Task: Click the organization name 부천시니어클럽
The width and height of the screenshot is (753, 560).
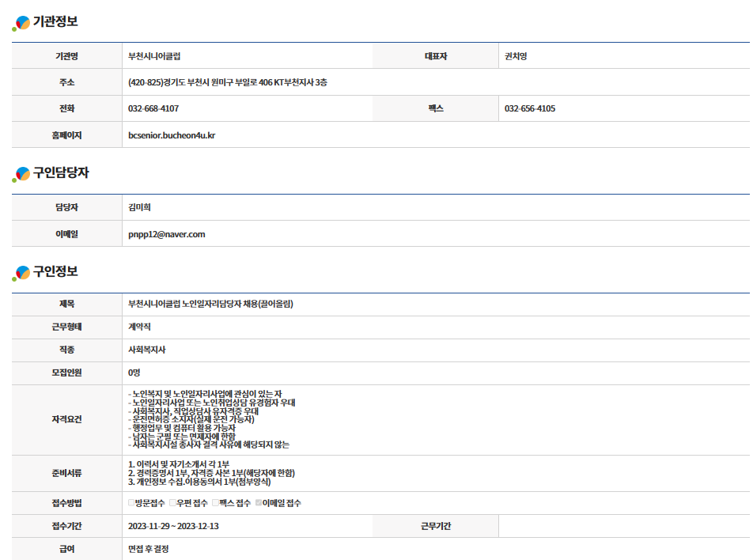Action: [x=160, y=56]
